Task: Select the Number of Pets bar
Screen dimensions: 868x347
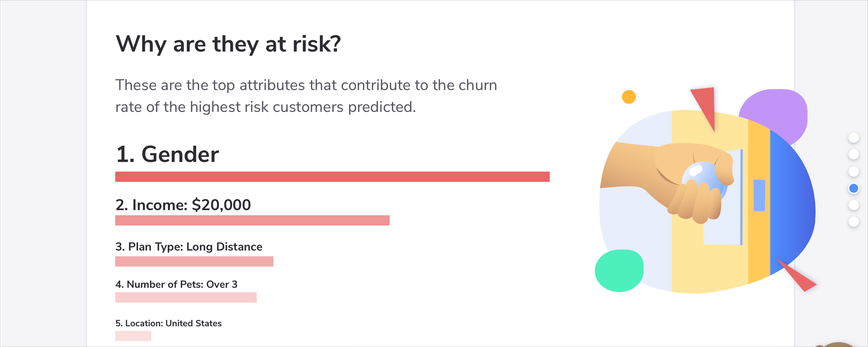Action: click(186, 298)
